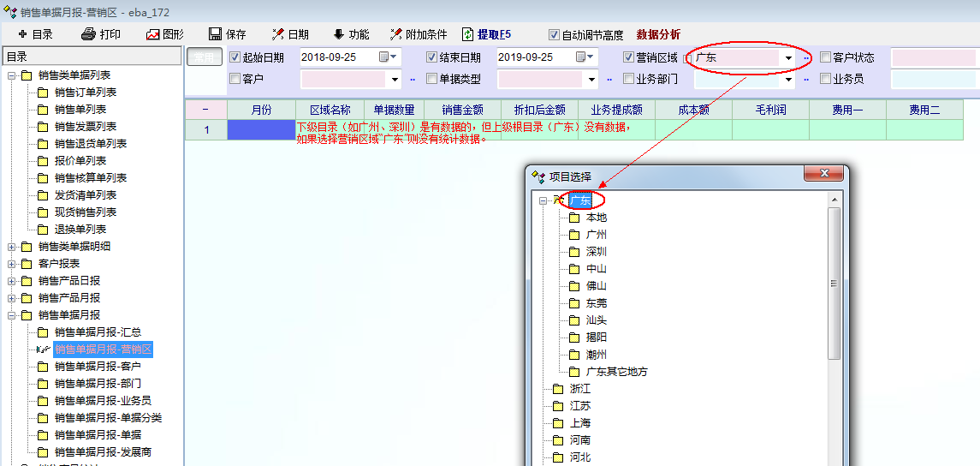Expand the 客户报表 tree node
This screenshot has width=980, height=466.
click(x=12, y=264)
